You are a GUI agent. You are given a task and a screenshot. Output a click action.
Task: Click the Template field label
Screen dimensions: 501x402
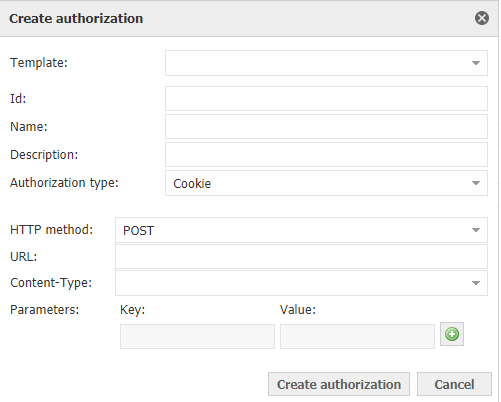click(39, 63)
